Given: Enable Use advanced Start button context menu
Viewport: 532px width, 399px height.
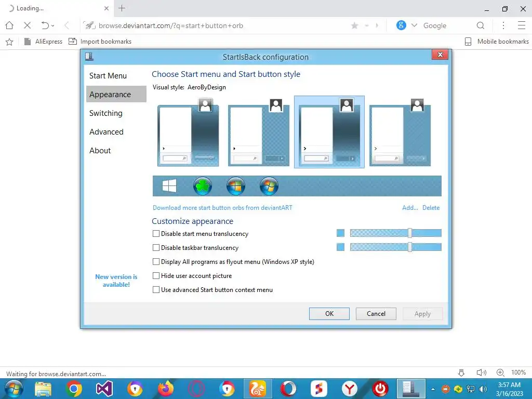Looking at the screenshot, I should [156, 290].
